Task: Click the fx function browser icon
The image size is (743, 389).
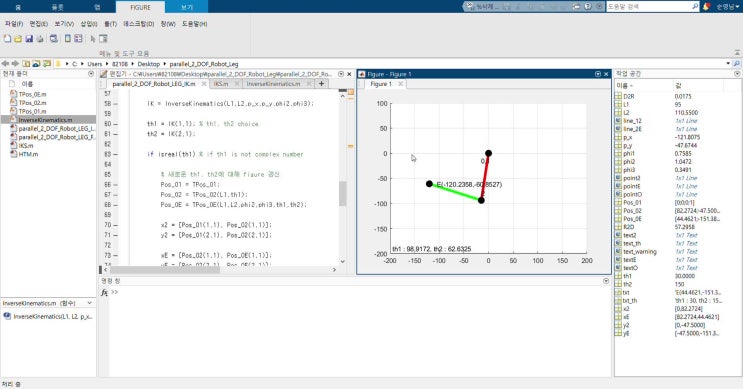Action: 105,292
